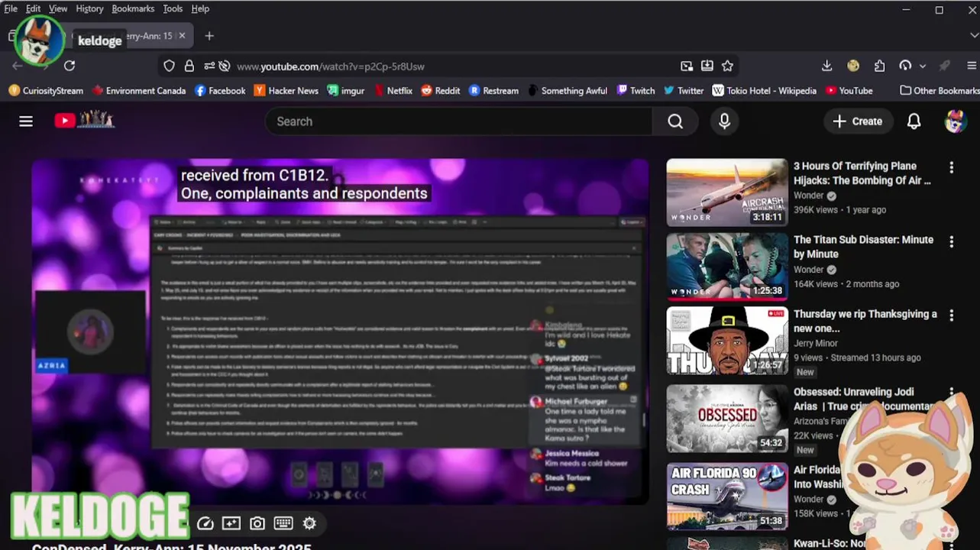The image size is (980, 550).
Task: Open the CuriosityStream bookmark
Action: pos(46,90)
